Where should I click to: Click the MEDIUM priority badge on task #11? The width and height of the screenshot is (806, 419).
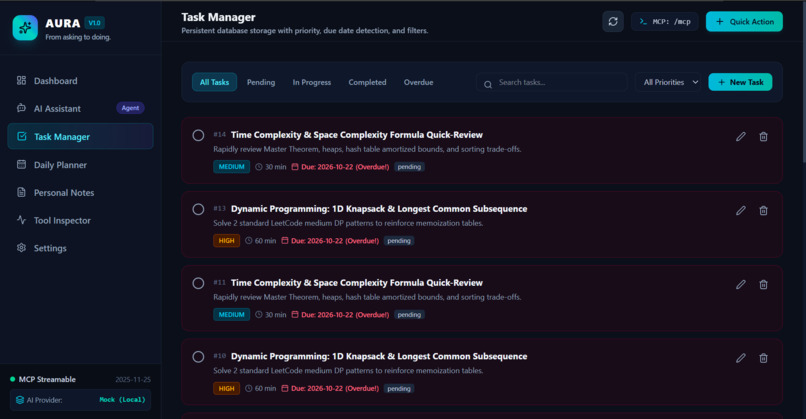[231, 315]
